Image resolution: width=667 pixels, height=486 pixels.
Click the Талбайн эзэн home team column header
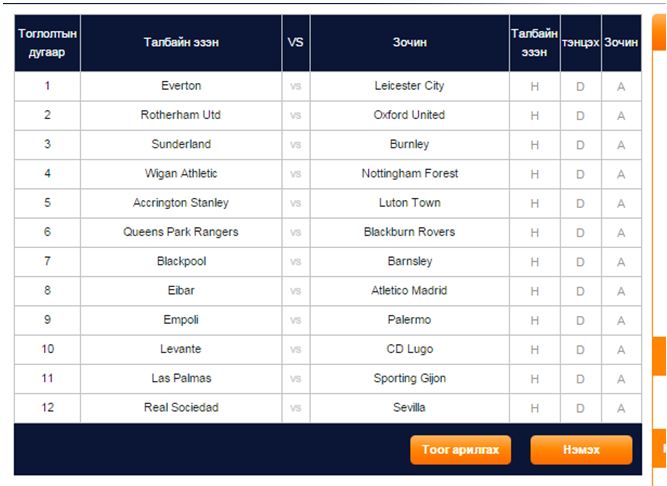pyautogui.click(x=181, y=43)
